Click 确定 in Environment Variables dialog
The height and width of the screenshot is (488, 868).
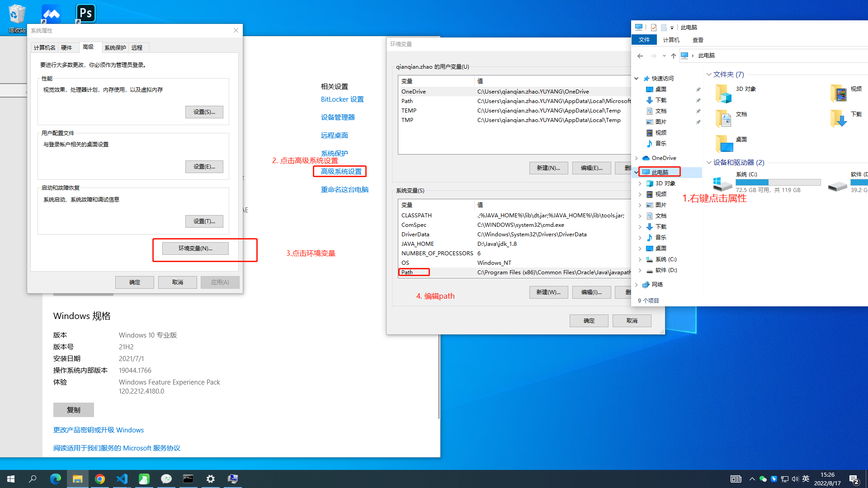pos(589,321)
